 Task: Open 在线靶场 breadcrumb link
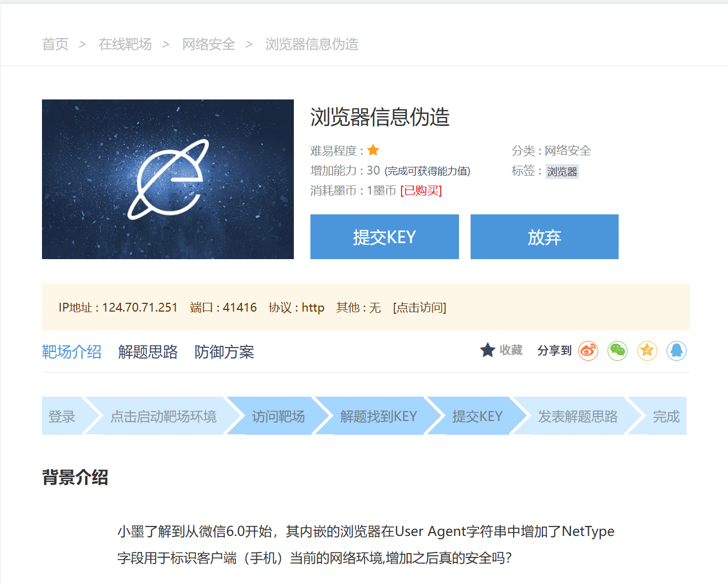(x=125, y=44)
